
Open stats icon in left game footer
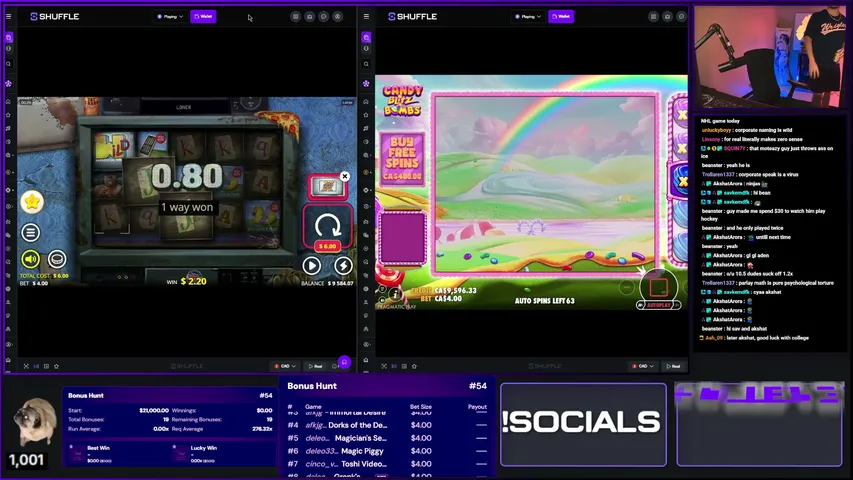tap(46, 366)
